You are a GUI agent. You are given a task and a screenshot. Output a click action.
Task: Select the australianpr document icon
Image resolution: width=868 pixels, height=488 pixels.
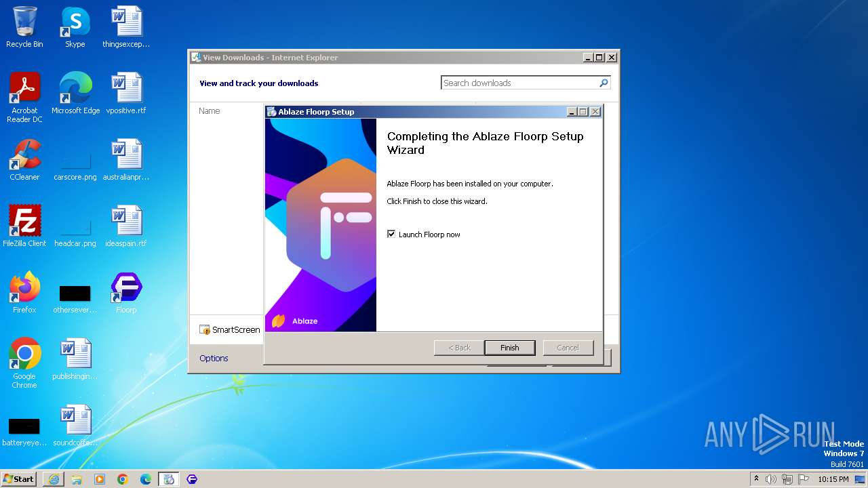click(x=126, y=160)
